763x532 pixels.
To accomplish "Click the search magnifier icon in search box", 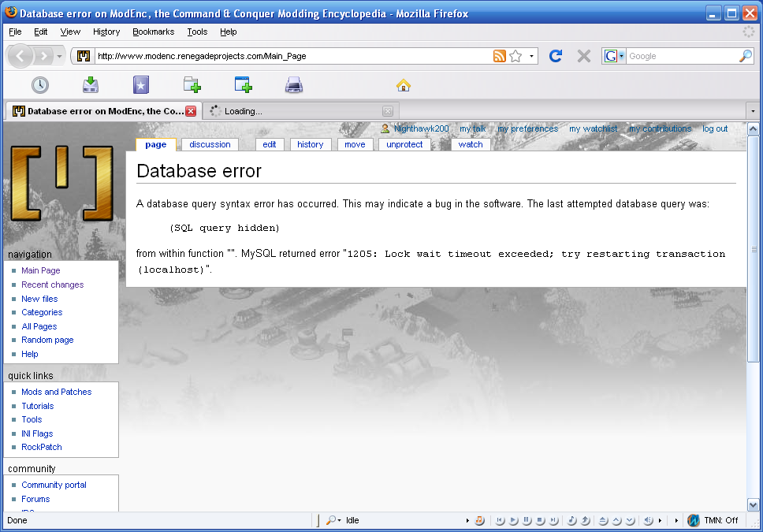I will click(x=745, y=56).
